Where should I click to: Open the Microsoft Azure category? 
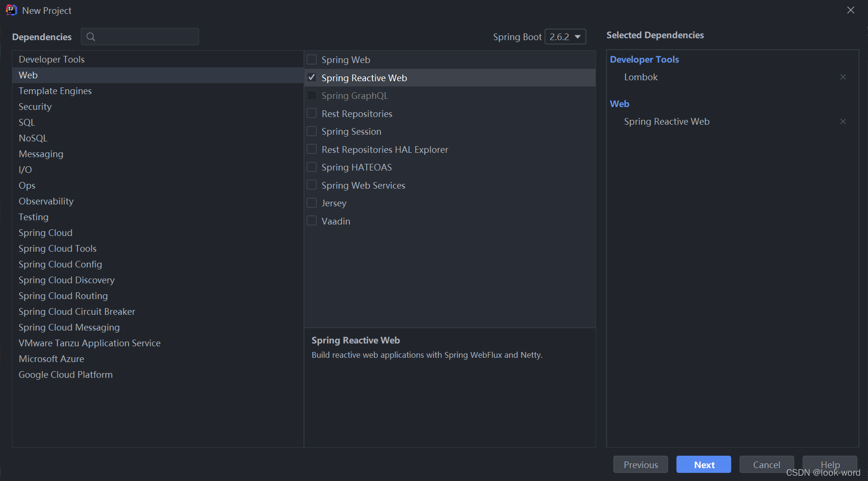click(x=158, y=359)
